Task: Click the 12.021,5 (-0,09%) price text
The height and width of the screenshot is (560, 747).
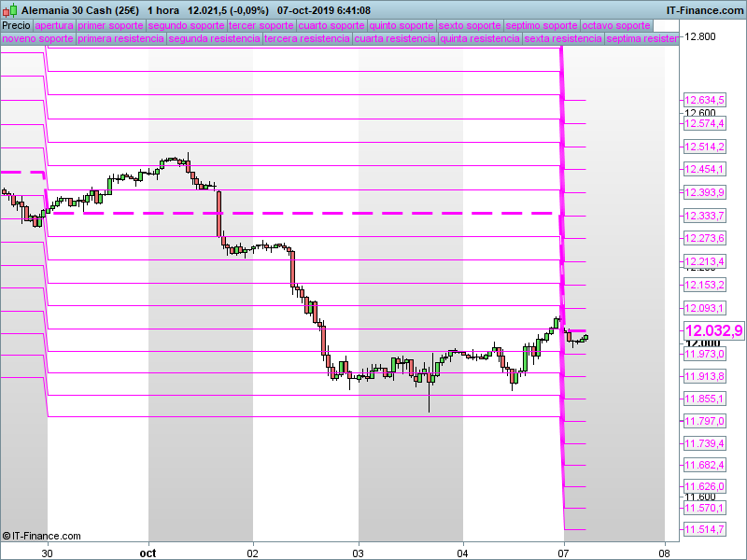Action: [228, 10]
